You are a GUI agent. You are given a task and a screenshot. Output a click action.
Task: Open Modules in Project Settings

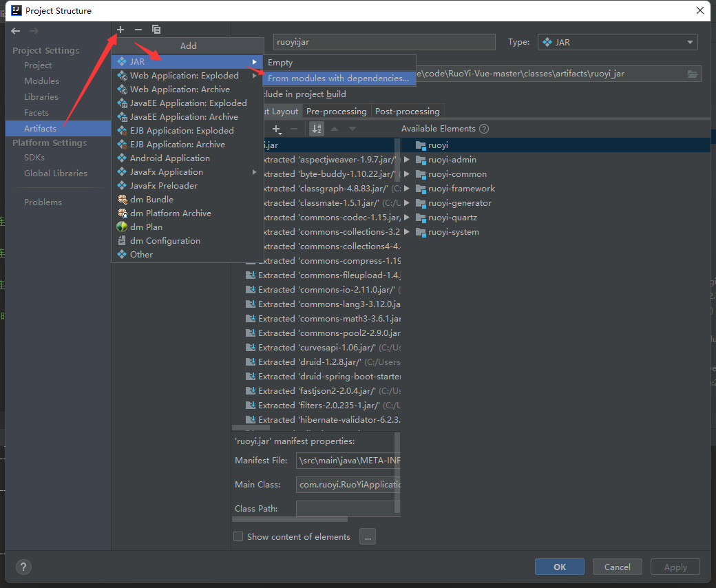[x=41, y=81]
